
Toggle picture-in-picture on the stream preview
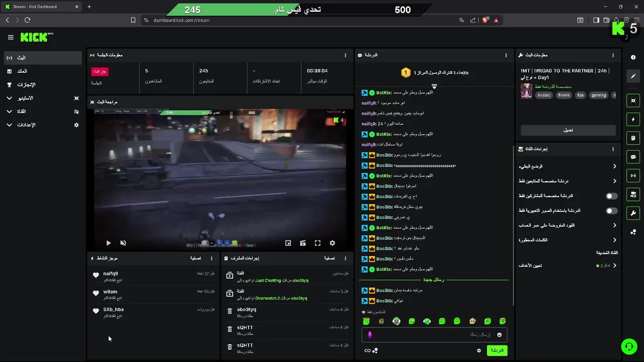pyautogui.click(x=288, y=243)
